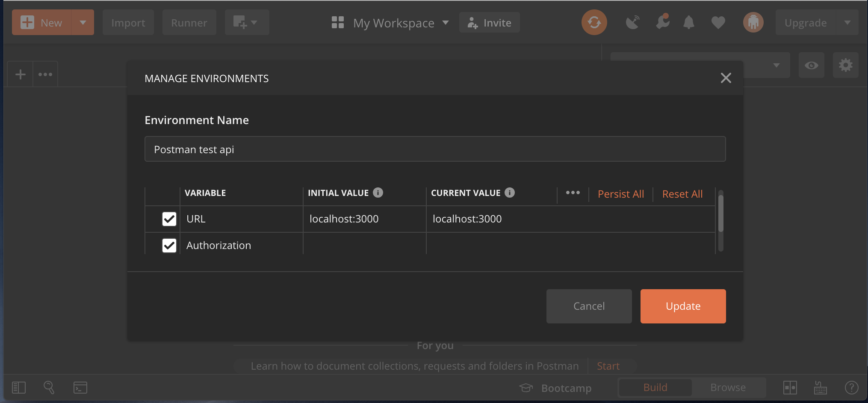This screenshot has width=868, height=403.
Task: Click Reset All
Action: click(682, 194)
